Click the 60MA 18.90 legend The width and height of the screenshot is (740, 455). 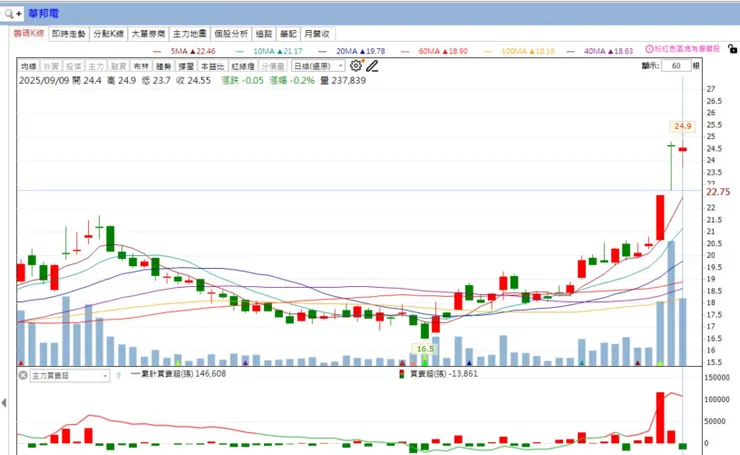434,51
